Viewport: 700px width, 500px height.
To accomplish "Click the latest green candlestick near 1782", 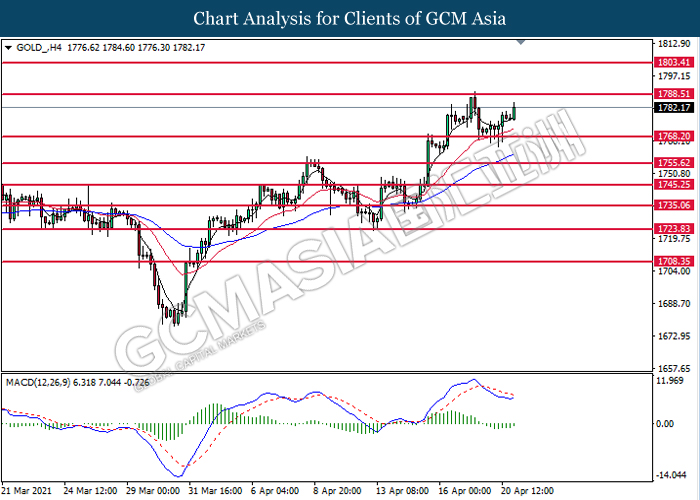I will (514, 112).
